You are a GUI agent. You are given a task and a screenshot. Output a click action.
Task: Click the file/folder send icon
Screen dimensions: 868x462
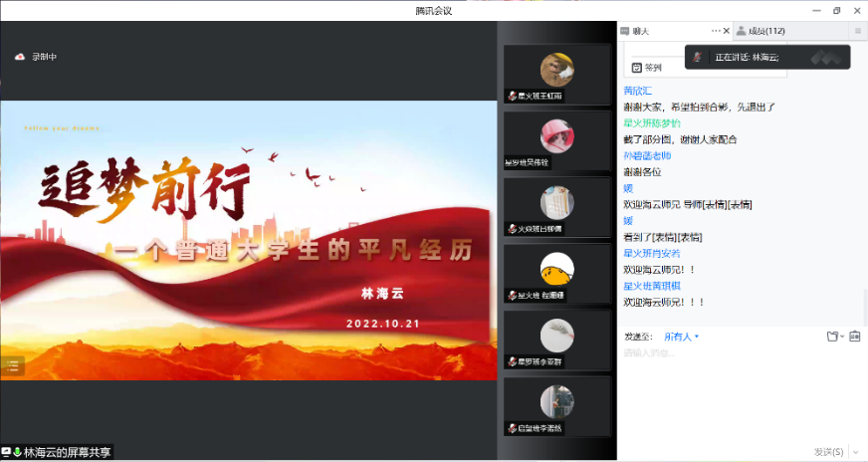pos(831,337)
